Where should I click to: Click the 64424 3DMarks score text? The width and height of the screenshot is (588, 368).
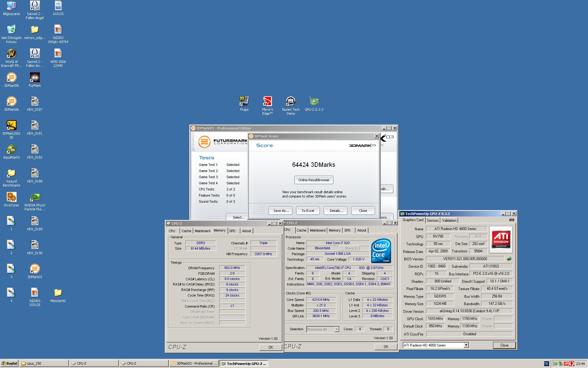(x=314, y=165)
